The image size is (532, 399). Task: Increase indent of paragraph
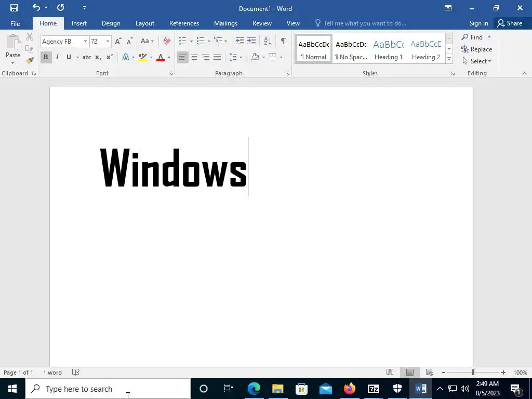coord(251,41)
